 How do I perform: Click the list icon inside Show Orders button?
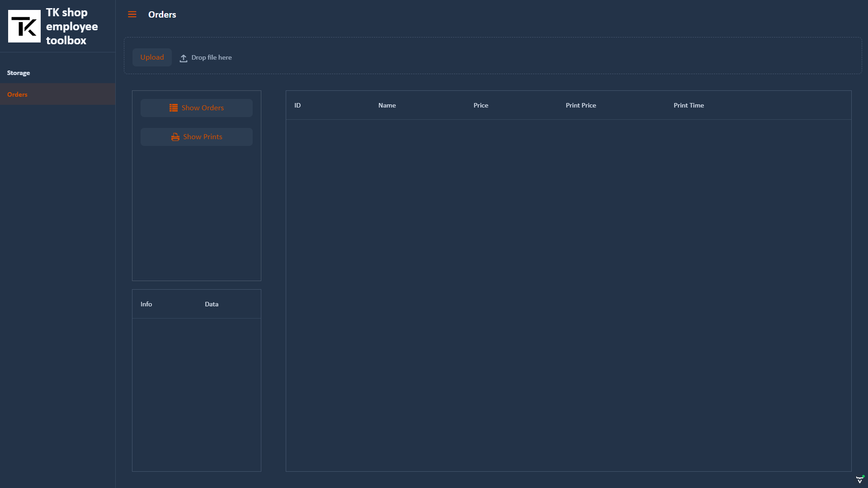pos(175,108)
